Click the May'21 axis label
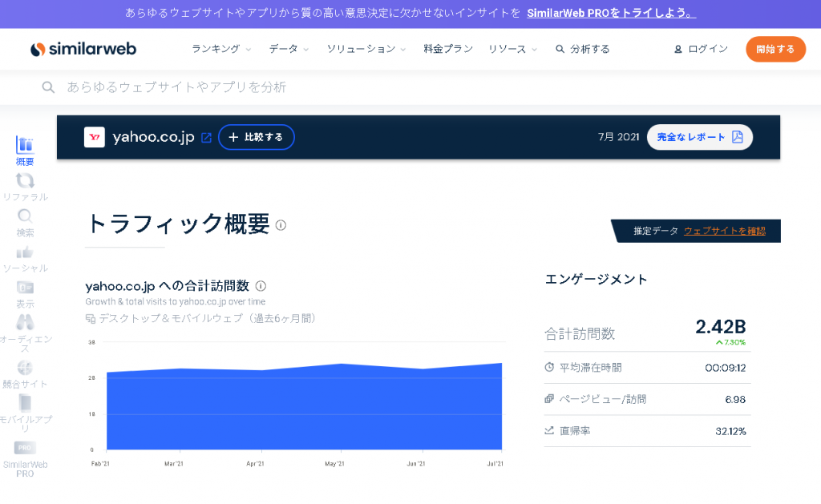This screenshot has height=504, width=821. pos(334,464)
